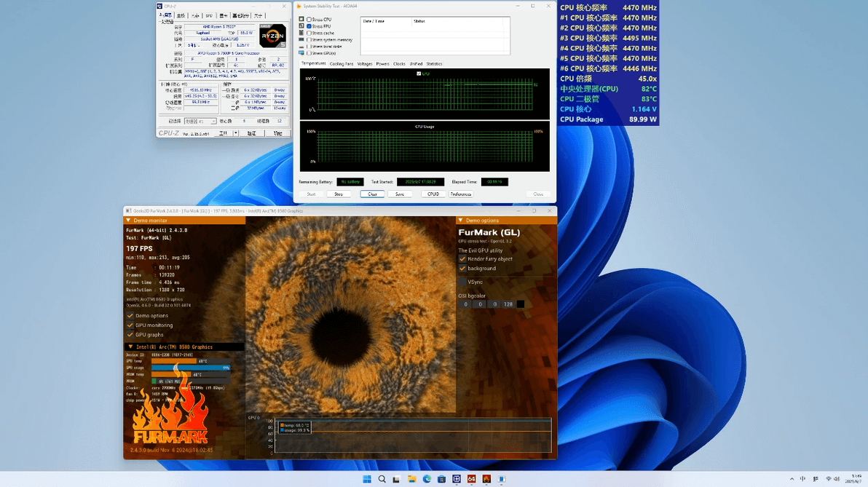Toggle VSync checkbox in FurMark

point(462,282)
